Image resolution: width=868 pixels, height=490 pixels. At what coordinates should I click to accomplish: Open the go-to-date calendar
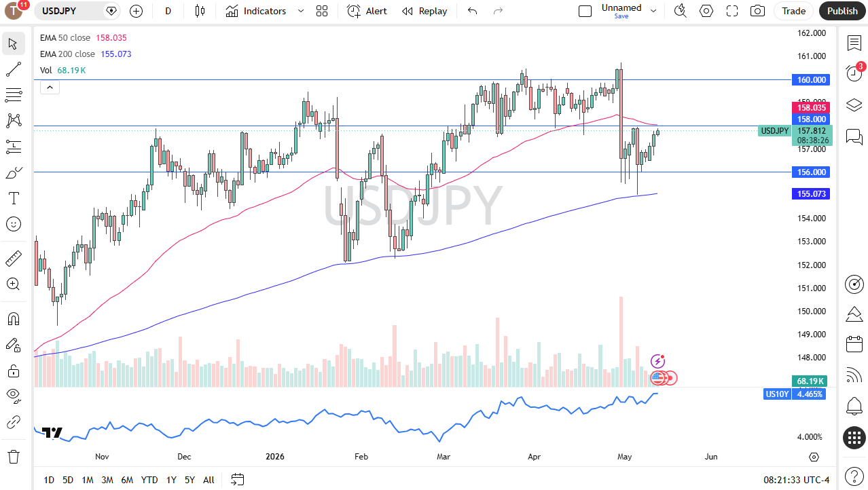[x=237, y=480]
